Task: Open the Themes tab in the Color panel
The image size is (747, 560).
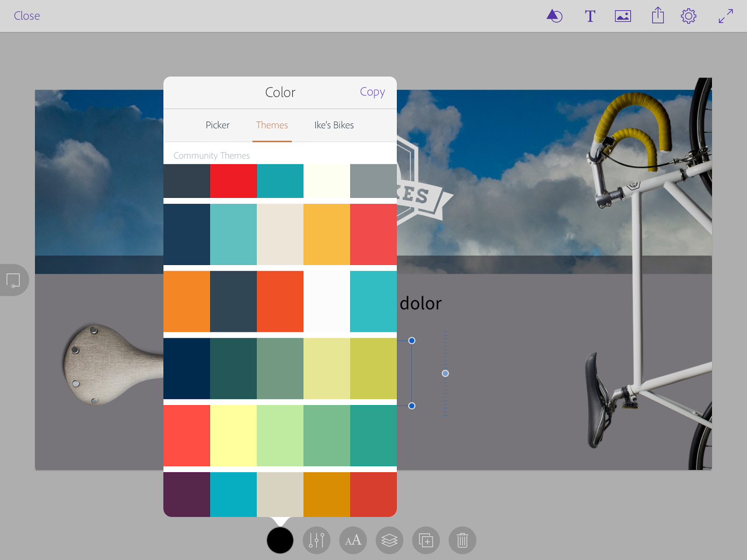Action: tap(272, 125)
